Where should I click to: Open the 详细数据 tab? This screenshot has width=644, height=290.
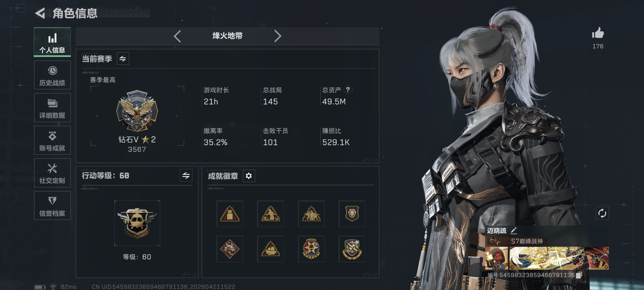[52, 108]
